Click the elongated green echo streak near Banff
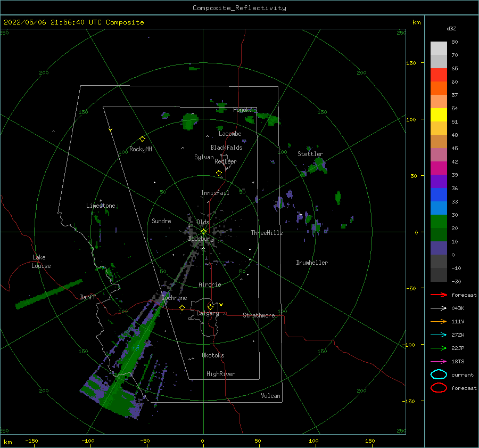The image size is (479, 448). click(49, 294)
